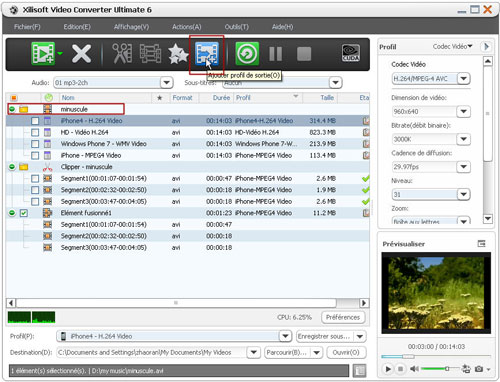500x382 pixels.
Task: Click the Codec Vidéo header selector
Action: [452, 47]
